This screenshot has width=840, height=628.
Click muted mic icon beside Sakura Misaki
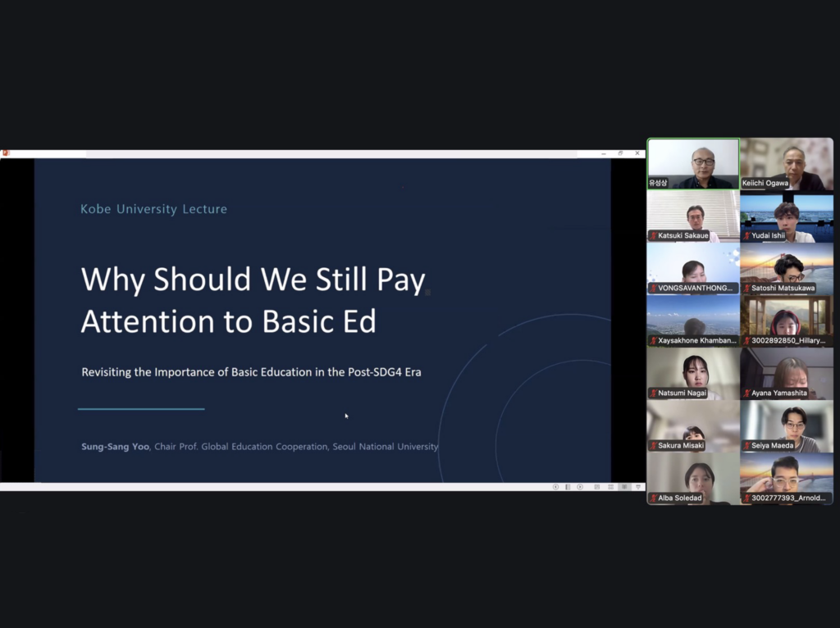click(654, 445)
